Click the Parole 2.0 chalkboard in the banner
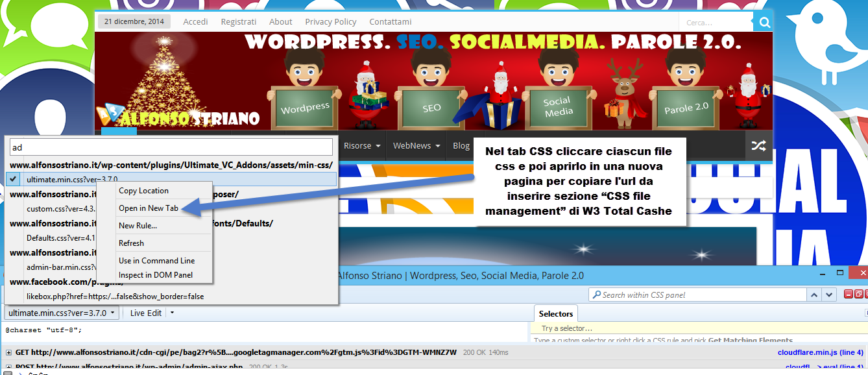Image resolution: width=868 pixels, height=375 pixels. pyautogui.click(x=686, y=107)
